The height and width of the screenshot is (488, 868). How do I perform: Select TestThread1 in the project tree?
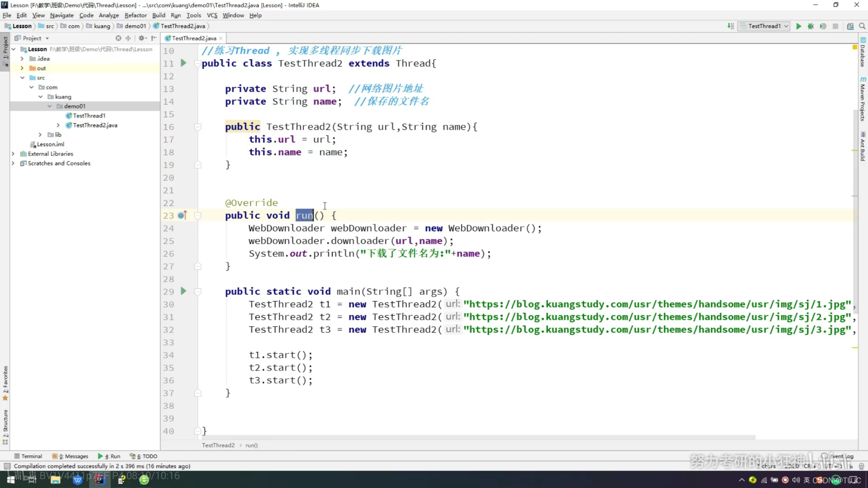[89, 116]
